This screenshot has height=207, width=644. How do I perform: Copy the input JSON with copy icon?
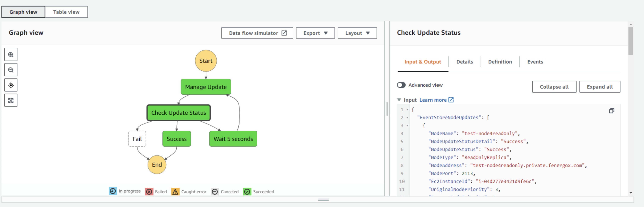[611, 111]
